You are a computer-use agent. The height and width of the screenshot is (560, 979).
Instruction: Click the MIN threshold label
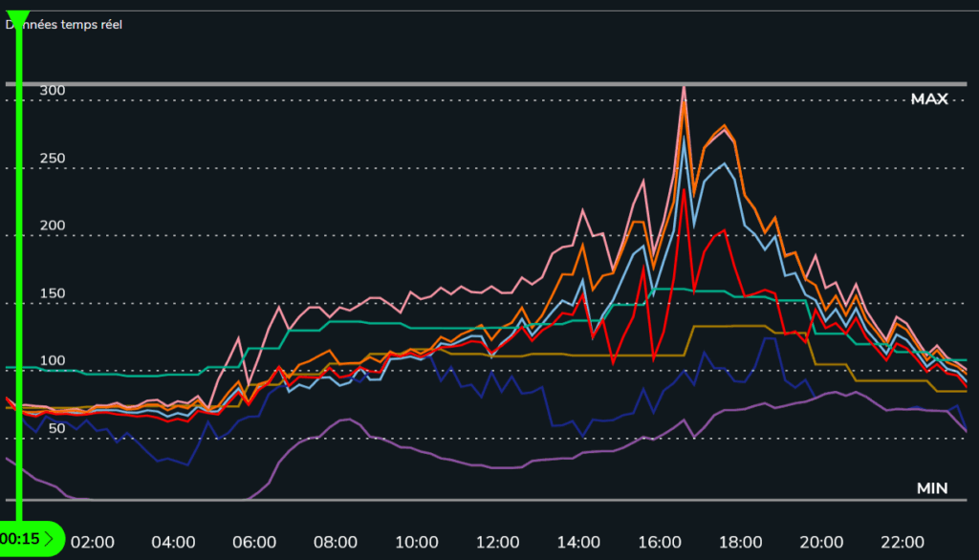931,488
